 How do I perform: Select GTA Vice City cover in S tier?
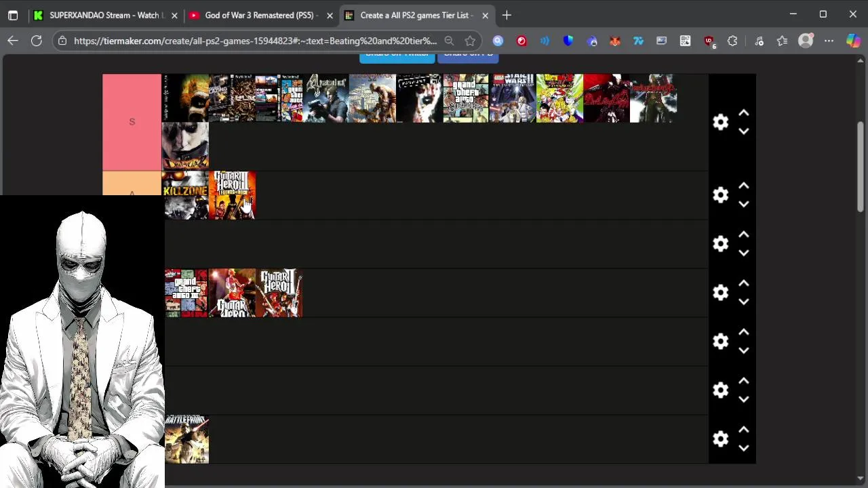(x=279, y=98)
